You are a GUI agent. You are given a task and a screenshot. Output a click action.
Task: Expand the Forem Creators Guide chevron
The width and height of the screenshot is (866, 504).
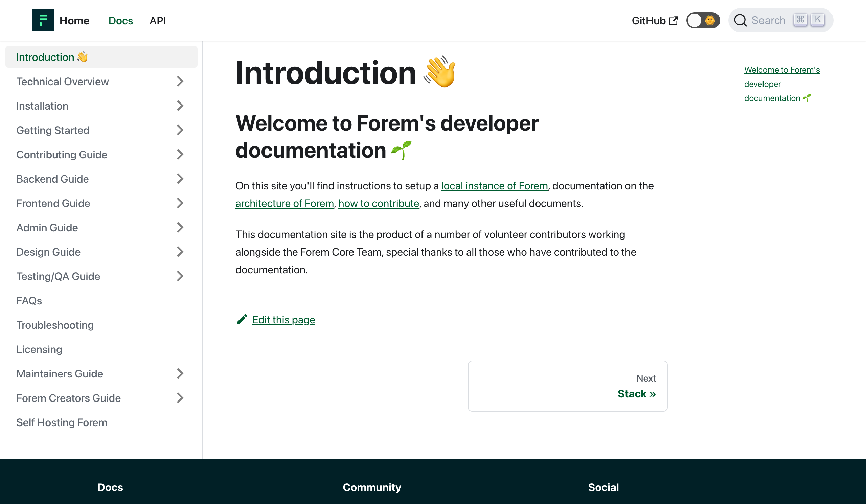coord(180,398)
